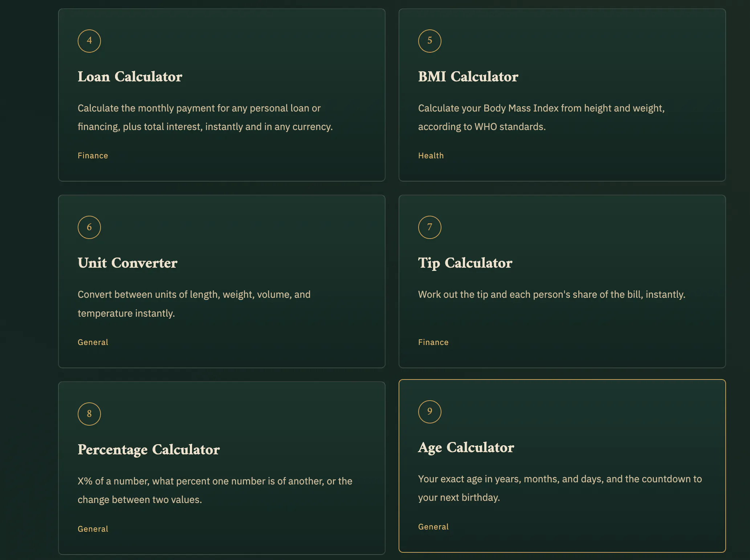
Task: Select the BMI Calculator WHO standards description
Action: pyautogui.click(x=541, y=117)
